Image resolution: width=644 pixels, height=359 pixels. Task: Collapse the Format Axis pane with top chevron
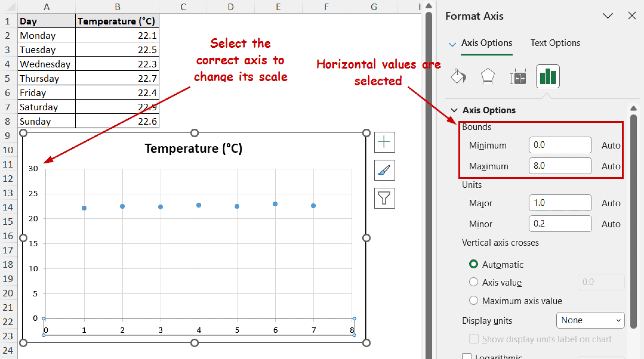(608, 16)
